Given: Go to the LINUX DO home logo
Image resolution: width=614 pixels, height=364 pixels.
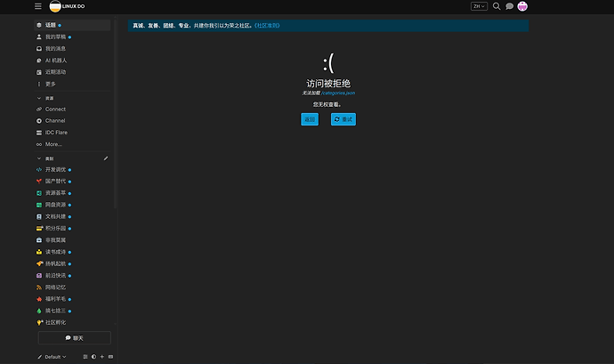Looking at the screenshot, I should pyautogui.click(x=67, y=6).
